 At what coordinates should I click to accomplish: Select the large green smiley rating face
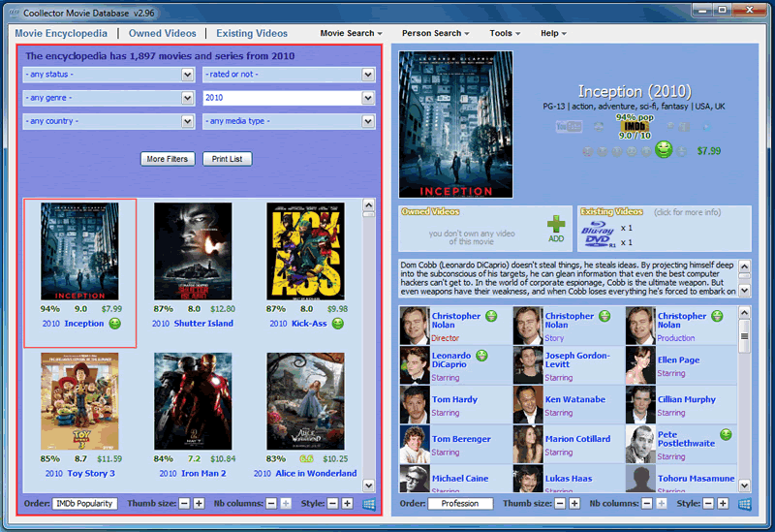[664, 149]
